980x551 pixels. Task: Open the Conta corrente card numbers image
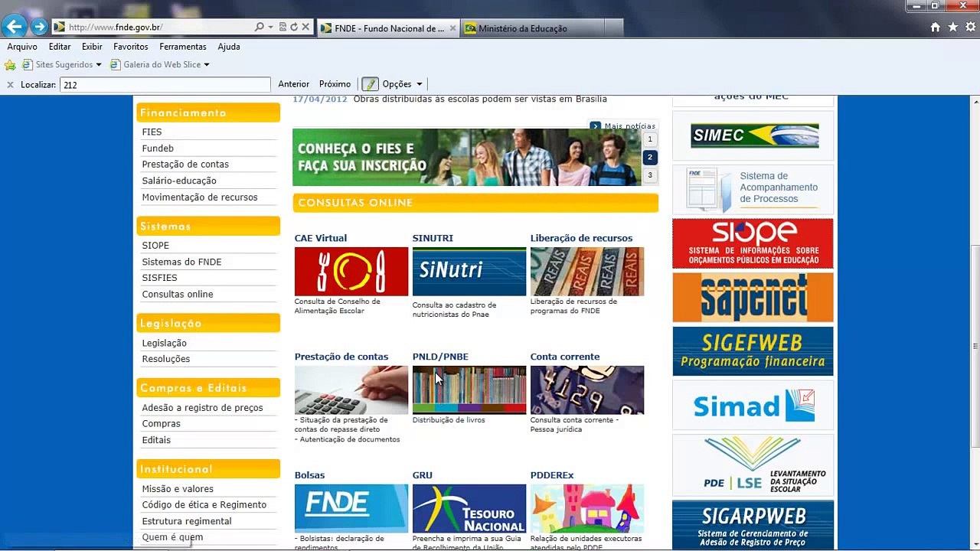[587, 390]
